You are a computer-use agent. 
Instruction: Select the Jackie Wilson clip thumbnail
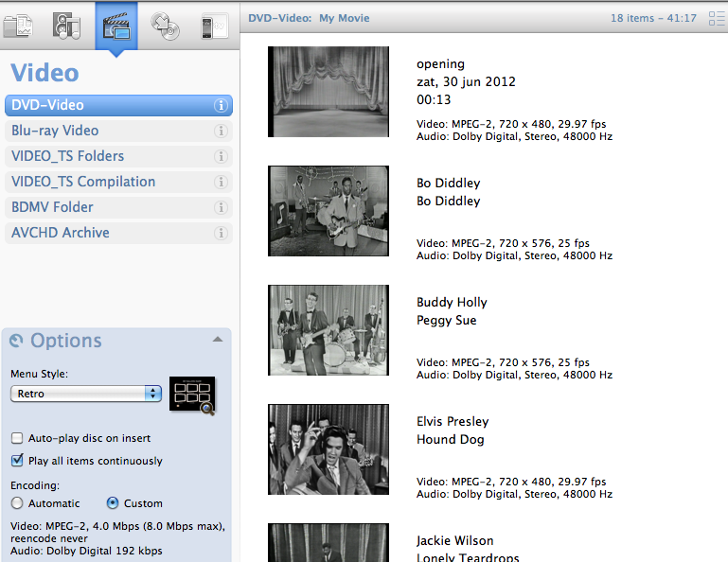click(328, 542)
